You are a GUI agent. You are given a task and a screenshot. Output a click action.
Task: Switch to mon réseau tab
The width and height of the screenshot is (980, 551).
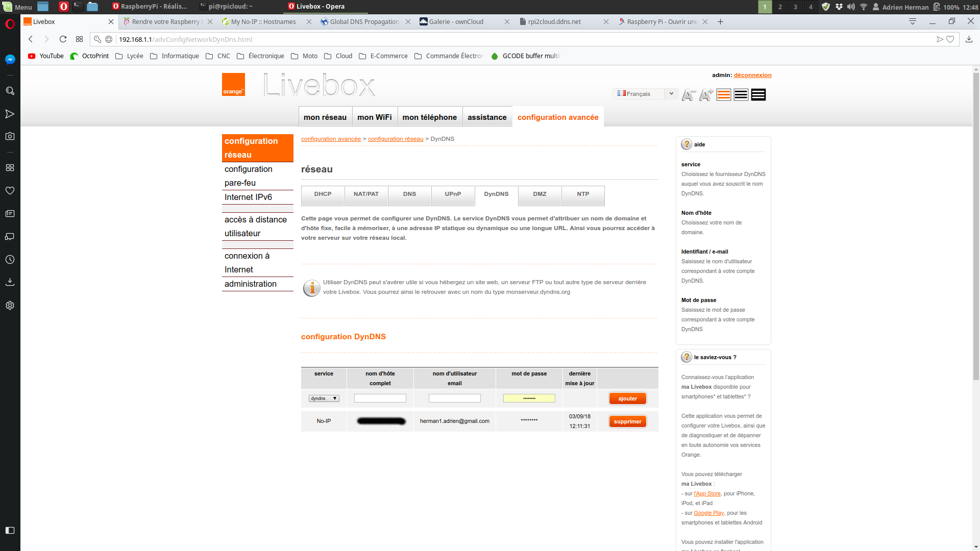click(325, 117)
